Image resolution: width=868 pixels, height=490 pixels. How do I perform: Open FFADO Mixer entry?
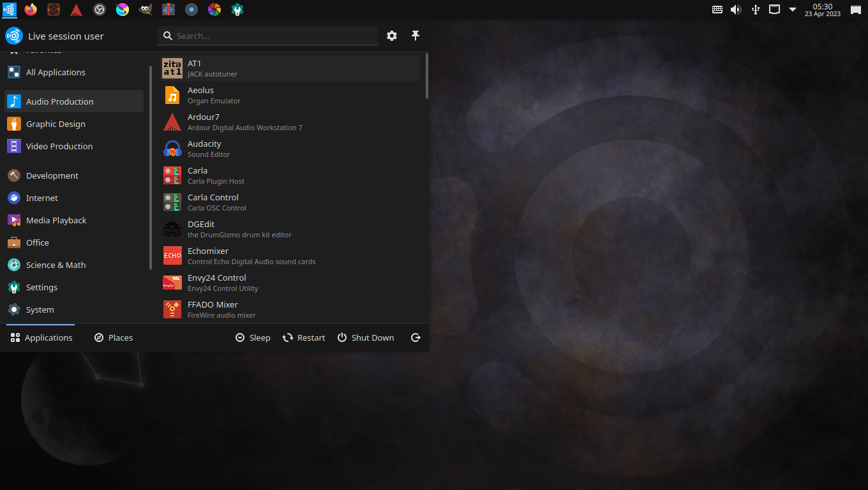(x=213, y=309)
